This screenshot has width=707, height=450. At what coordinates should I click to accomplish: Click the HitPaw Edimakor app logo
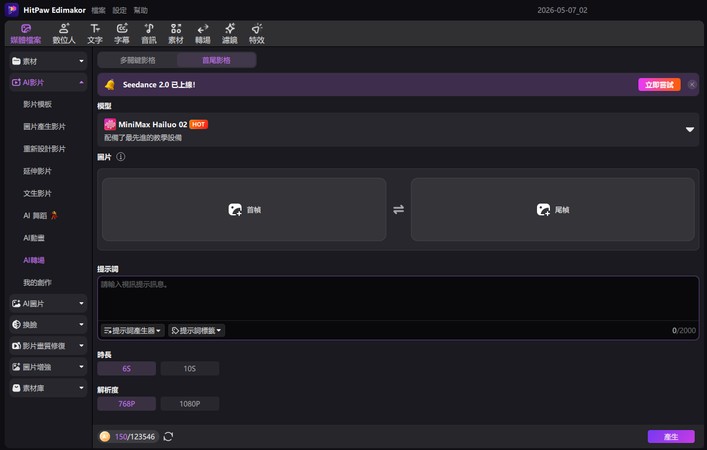click(12, 9)
